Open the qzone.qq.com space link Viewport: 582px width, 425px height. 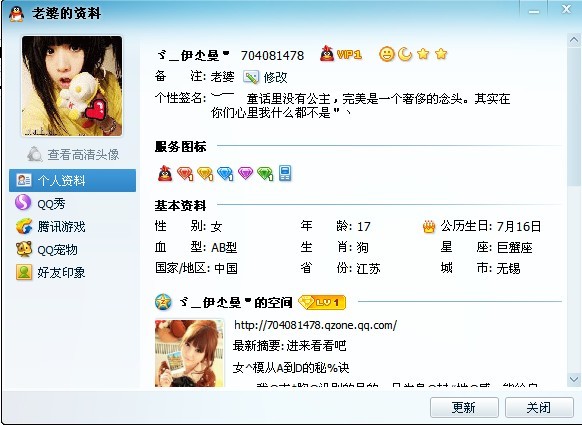coord(315,325)
